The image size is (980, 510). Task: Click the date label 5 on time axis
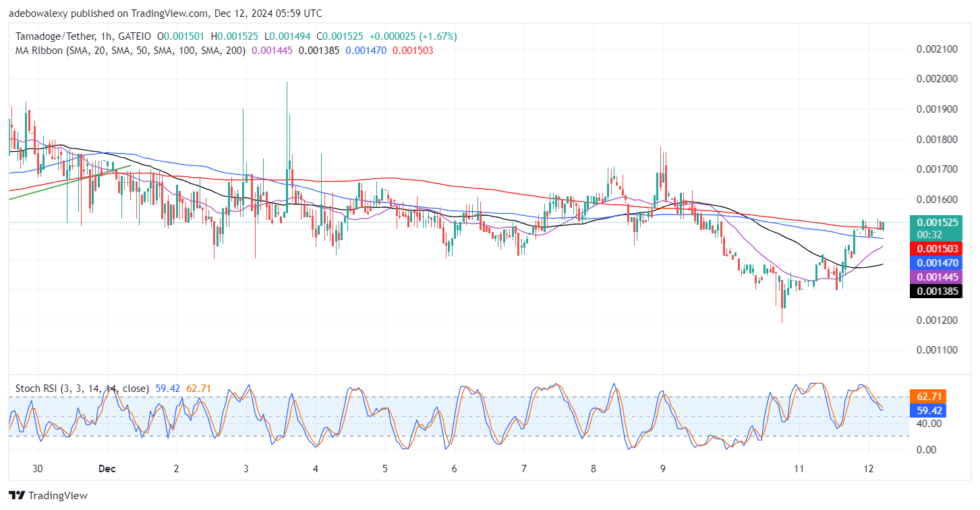(384, 469)
